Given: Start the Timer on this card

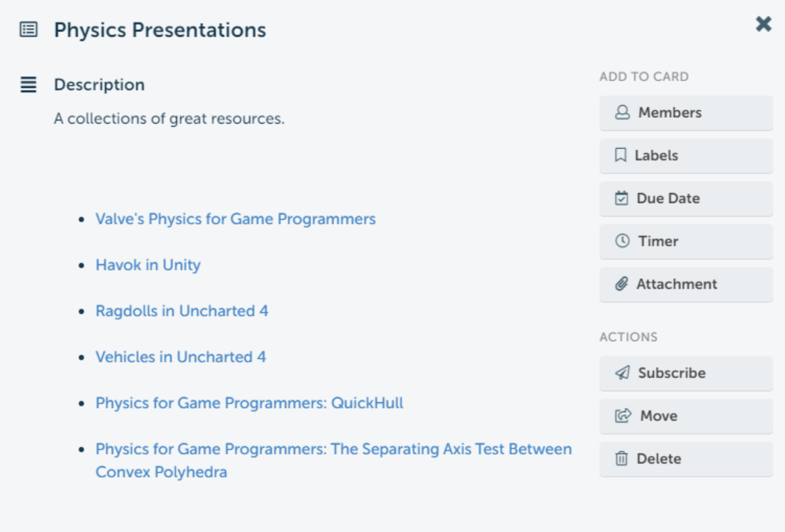Looking at the screenshot, I should coord(685,241).
